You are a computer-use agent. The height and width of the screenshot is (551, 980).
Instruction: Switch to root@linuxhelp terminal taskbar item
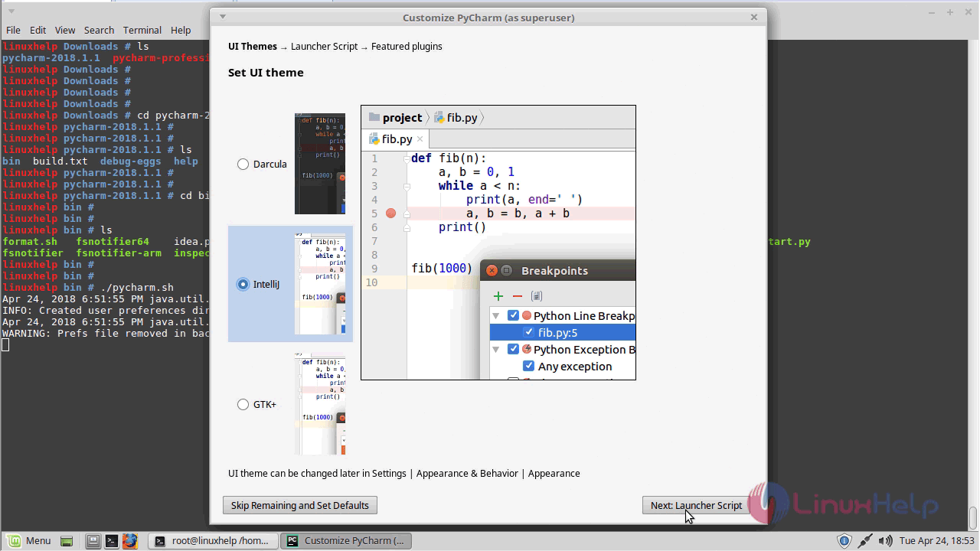click(x=212, y=540)
